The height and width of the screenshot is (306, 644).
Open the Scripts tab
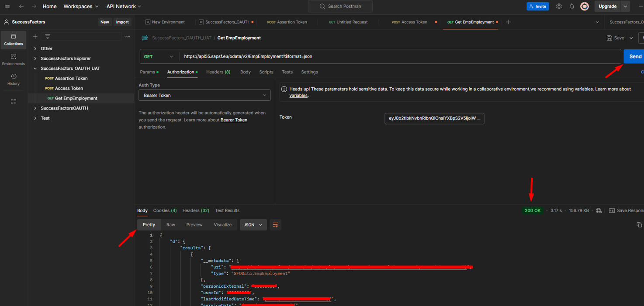[x=266, y=72]
